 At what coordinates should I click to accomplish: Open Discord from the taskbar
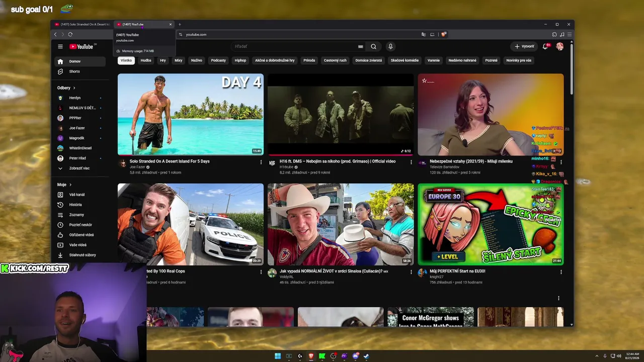[355, 356]
